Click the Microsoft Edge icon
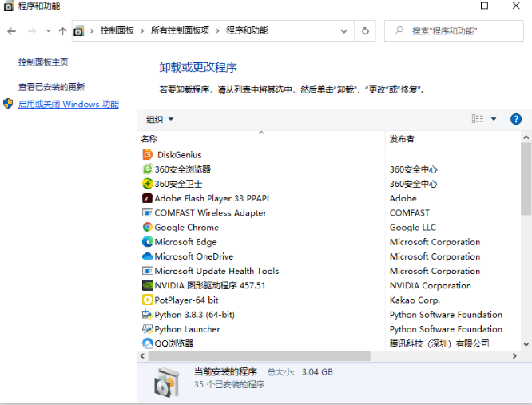Screen dimensions: 532x405 (x=147, y=242)
